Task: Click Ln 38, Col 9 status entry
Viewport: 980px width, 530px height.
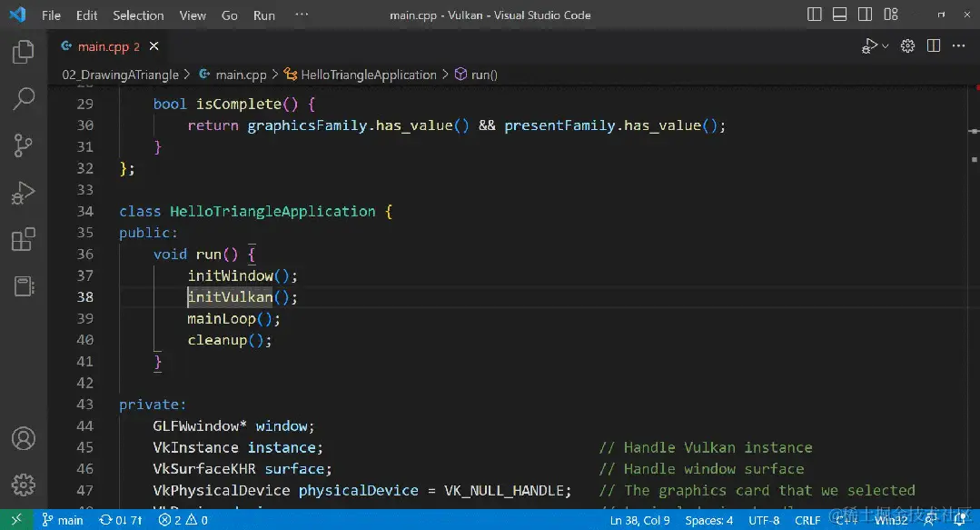Action: point(639,520)
